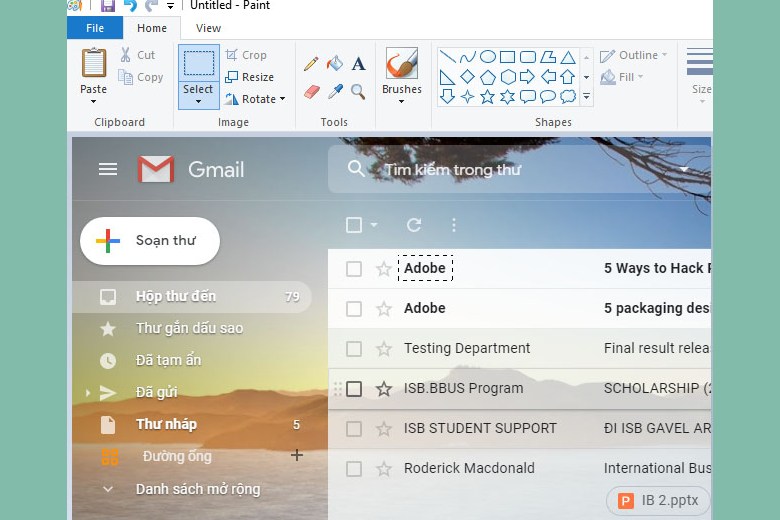Star the Testing Department email

click(x=384, y=348)
